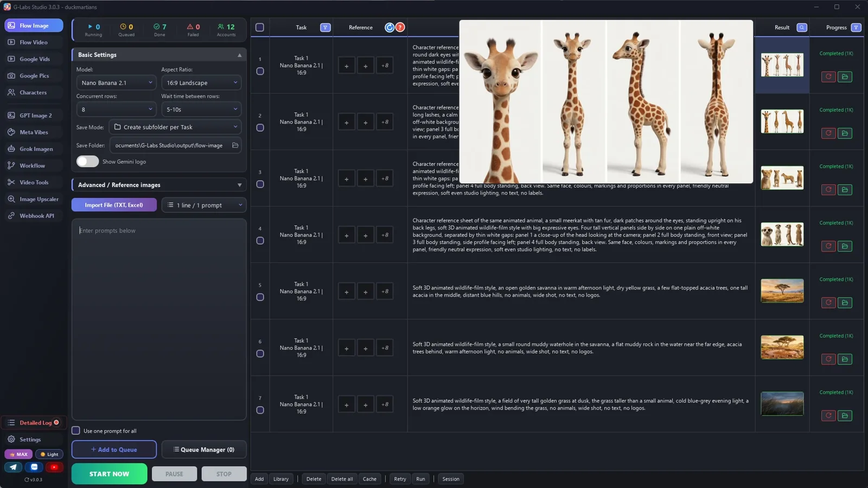Check Use one prompt for all

76,431
